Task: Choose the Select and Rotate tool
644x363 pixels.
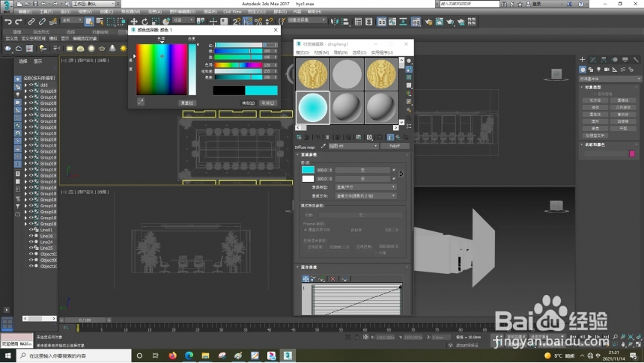Action: click(x=145, y=22)
